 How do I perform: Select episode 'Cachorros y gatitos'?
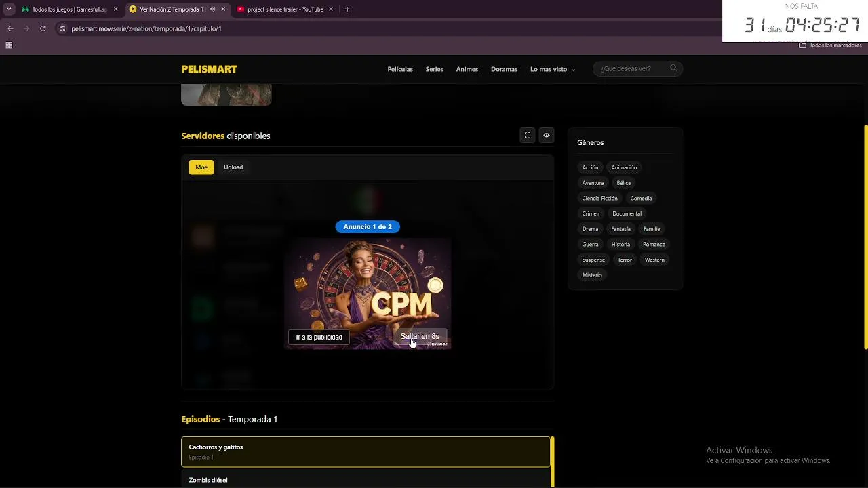pos(366,452)
